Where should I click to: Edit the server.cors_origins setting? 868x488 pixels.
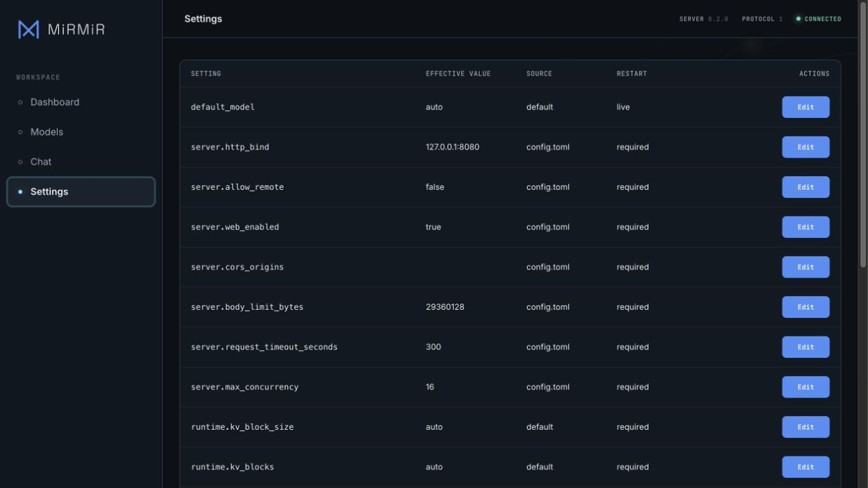[806, 267]
